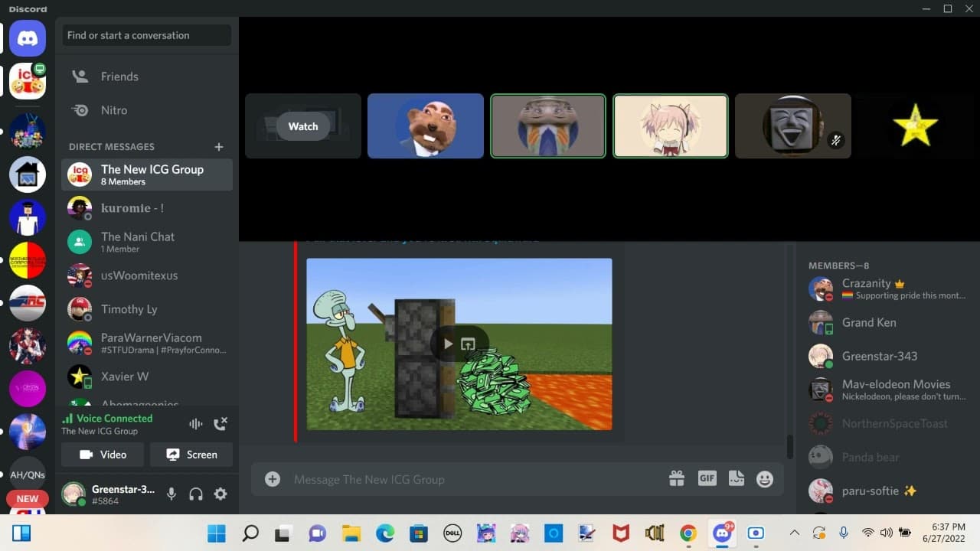Open the house icon server
980x551 pixels.
28,174
